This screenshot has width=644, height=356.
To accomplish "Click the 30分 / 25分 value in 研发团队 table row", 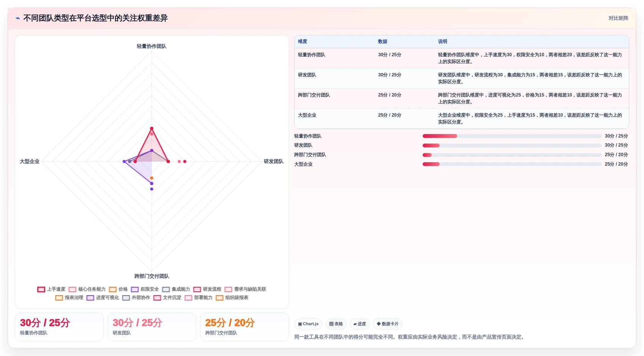I will 390,75.
